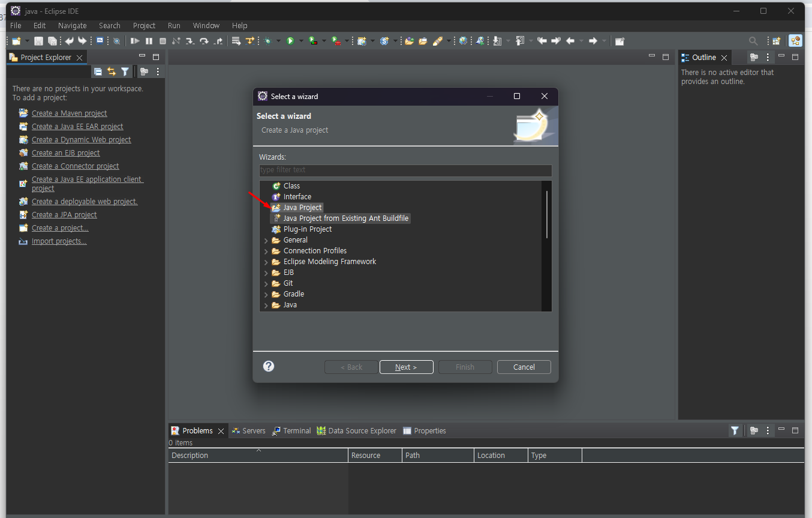Viewport: 812px width, 518px height.
Task: Click the Create a Dynamic Web project link
Action: tap(81, 139)
